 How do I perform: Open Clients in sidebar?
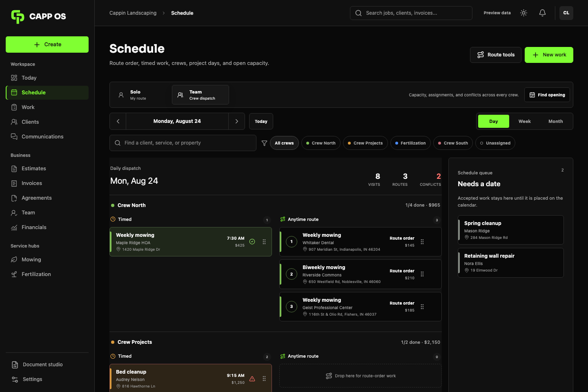(47, 122)
